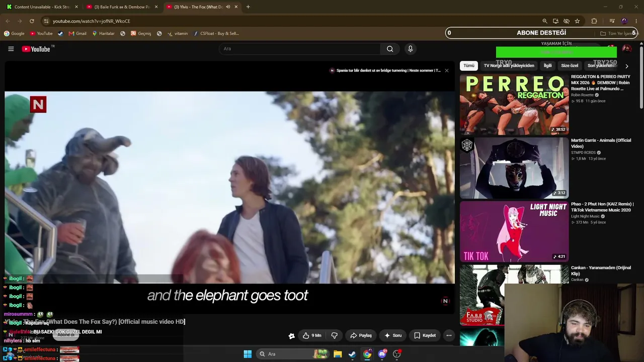Open OBS Studio from the taskbar
The image size is (644, 362).
point(397,354)
